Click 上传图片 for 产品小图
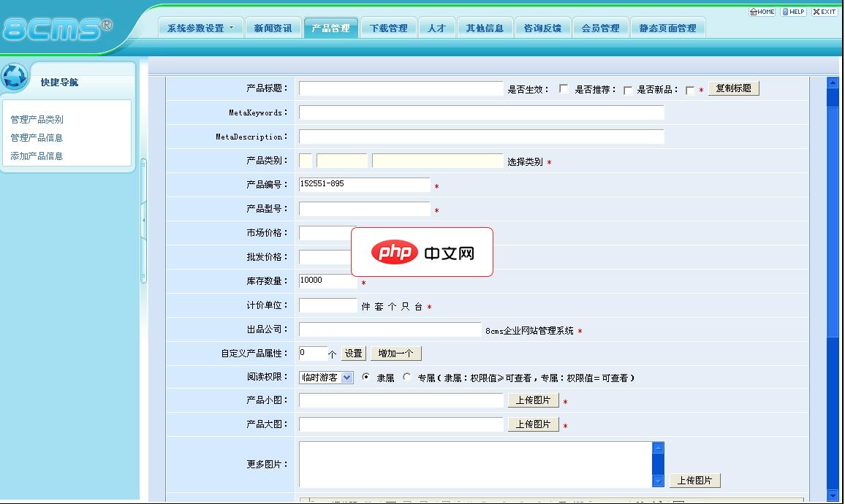 533,400
